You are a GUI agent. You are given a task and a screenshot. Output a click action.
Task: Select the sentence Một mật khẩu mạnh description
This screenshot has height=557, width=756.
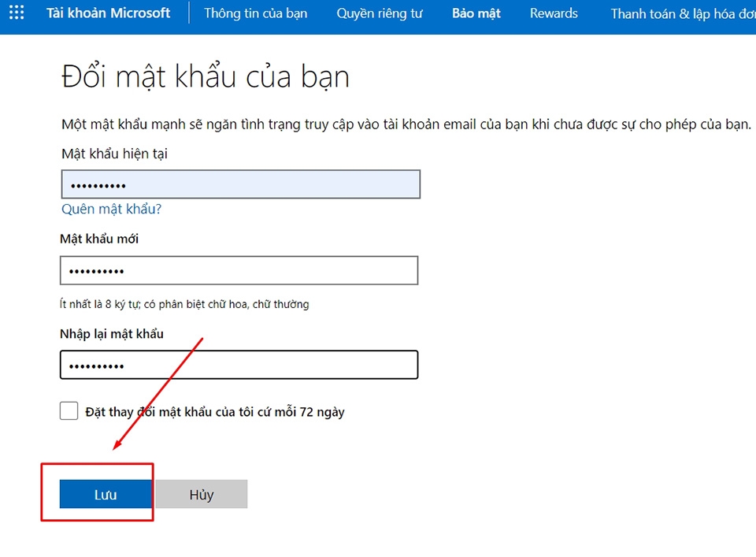pyautogui.click(x=406, y=125)
